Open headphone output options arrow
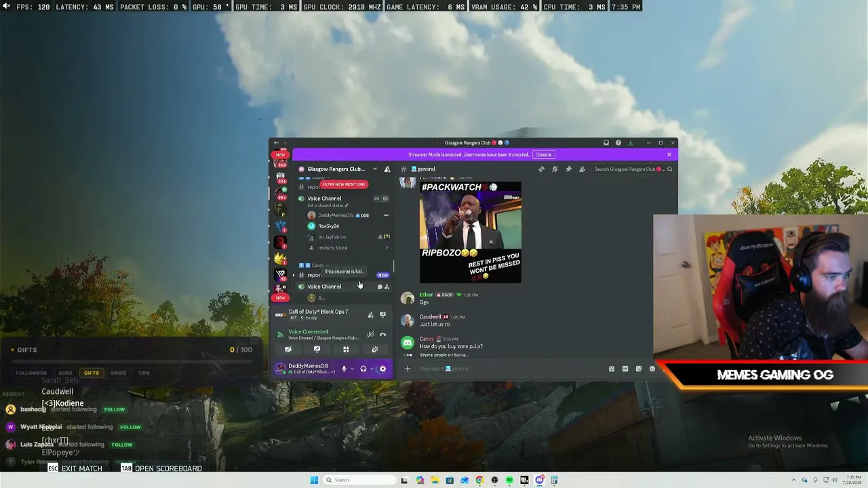This screenshot has width=868, height=488. pos(372,369)
